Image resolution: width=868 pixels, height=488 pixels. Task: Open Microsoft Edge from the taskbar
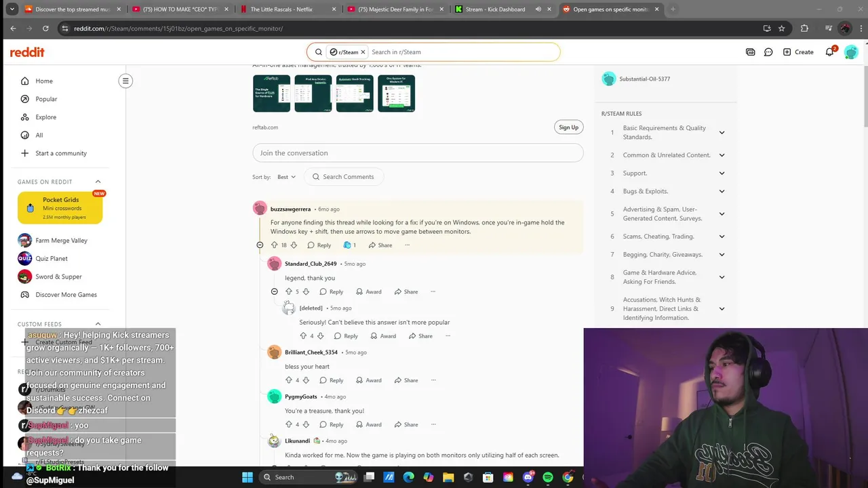(408, 477)
